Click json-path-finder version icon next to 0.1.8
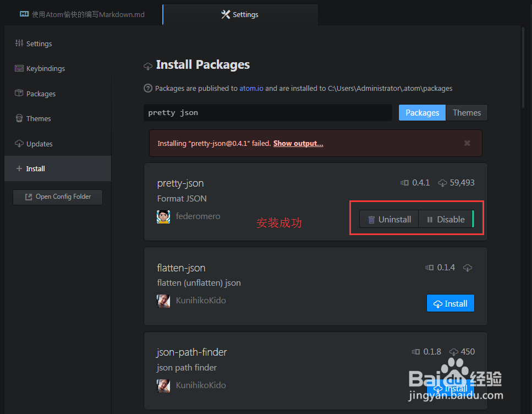This screenshot has height=414, width=532. click(415, 352)
